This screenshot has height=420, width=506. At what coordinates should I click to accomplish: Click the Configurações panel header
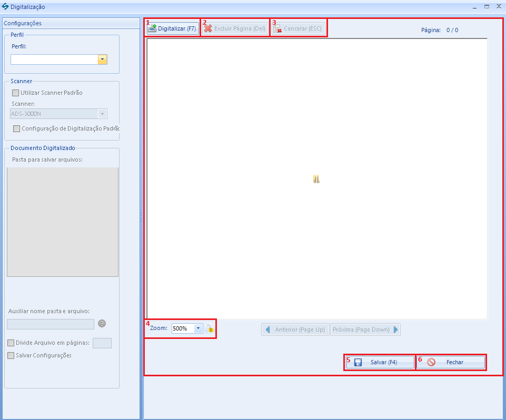tap(71, 23)
